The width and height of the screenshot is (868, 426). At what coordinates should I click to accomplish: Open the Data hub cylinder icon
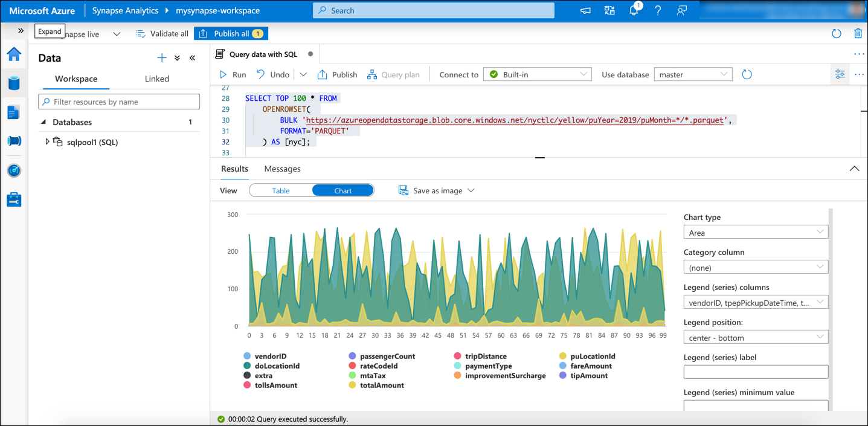click(x=14, y=83)
